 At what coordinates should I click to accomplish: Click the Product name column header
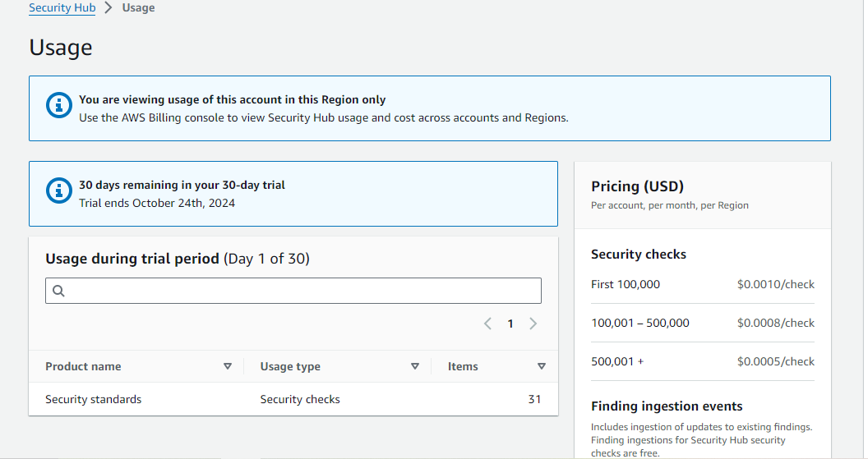[x=83, y=367]
